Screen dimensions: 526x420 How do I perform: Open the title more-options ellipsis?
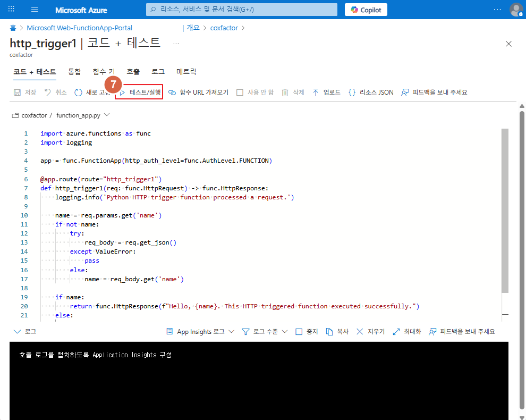coord(176,44)
